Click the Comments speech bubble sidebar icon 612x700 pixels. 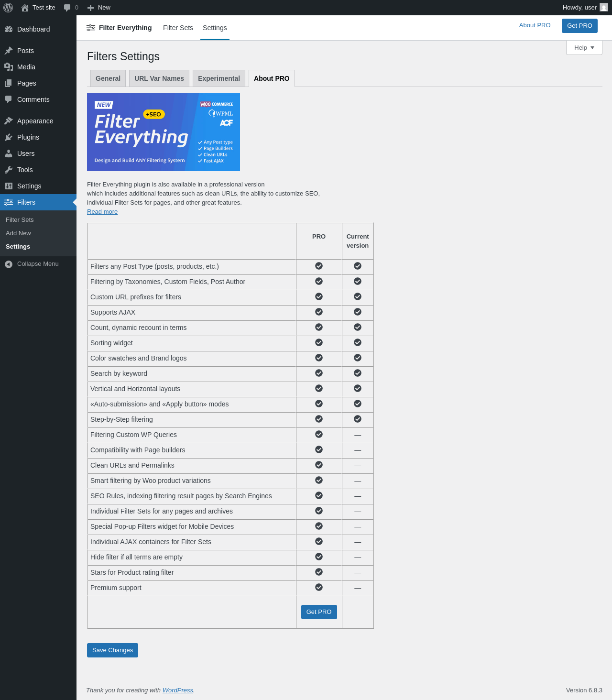coord(9,99)
